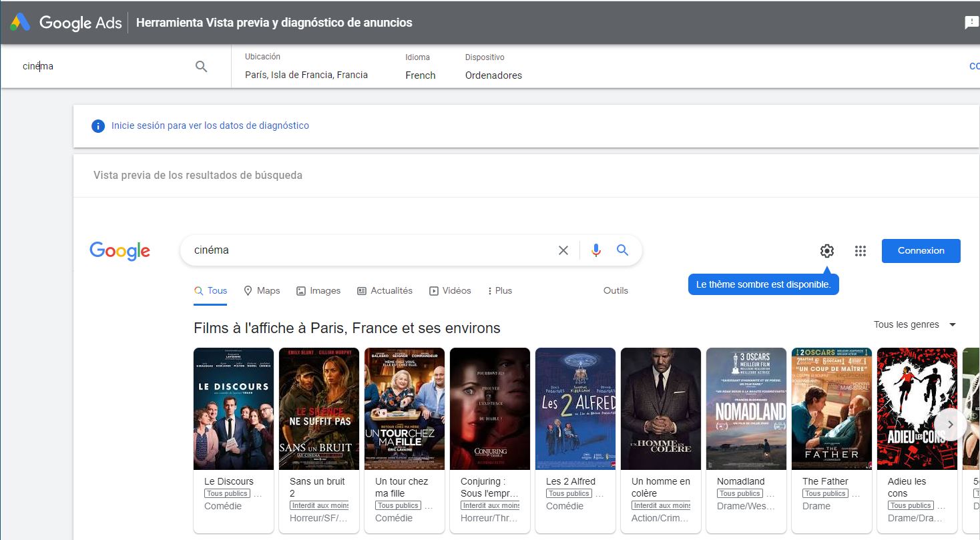Viewport: 980px width, 540px height.
Task: Click the Google logo in the preview
Action: 120,251
